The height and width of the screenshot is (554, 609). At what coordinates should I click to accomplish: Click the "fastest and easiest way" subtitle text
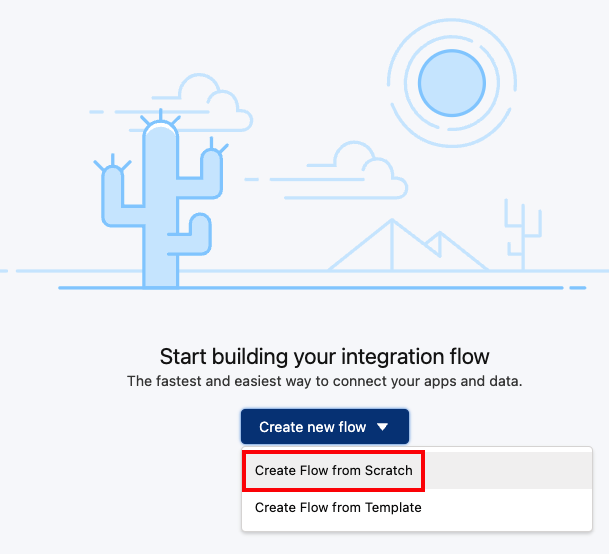pos(325,381)
